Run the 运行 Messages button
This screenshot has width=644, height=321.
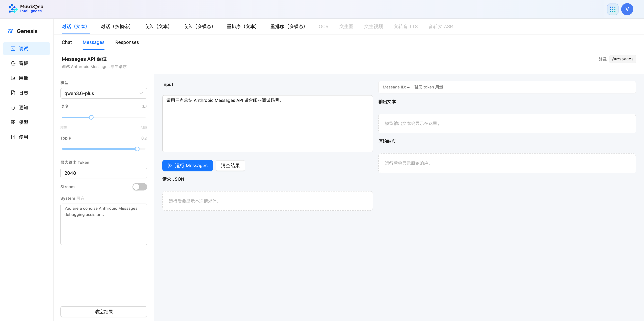pos(187,166)
